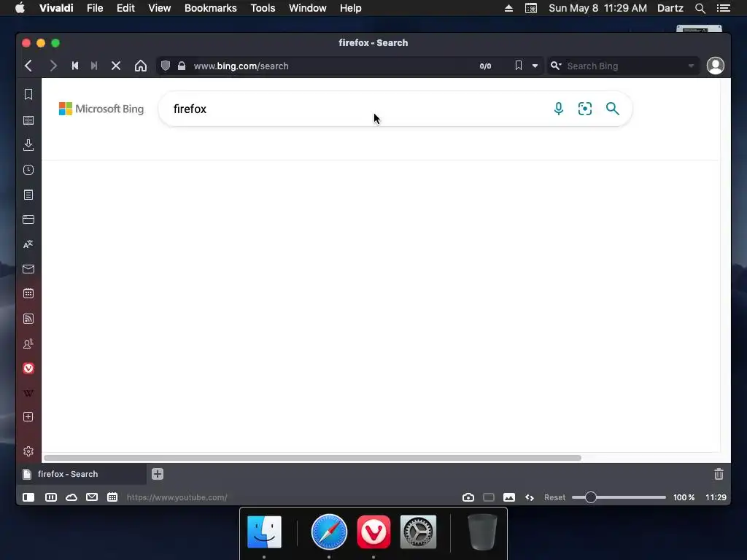Open the user profile avatar
This screenshot has width=747, height=560.
[x=715, y=66]
